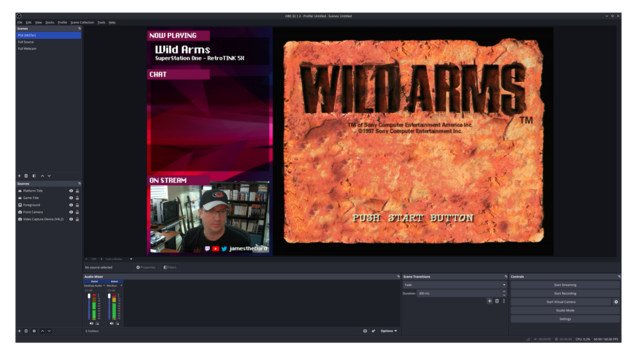The width and height of the screenshot is (637, 361).
Task: Increase transition duration stepper arrow
Action: tap(504, 292)
